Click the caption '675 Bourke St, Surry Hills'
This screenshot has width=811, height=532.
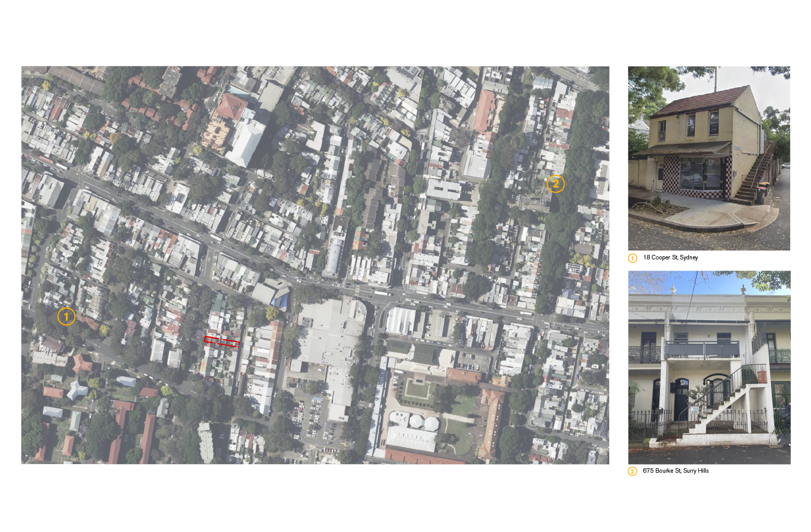[676, 471]
